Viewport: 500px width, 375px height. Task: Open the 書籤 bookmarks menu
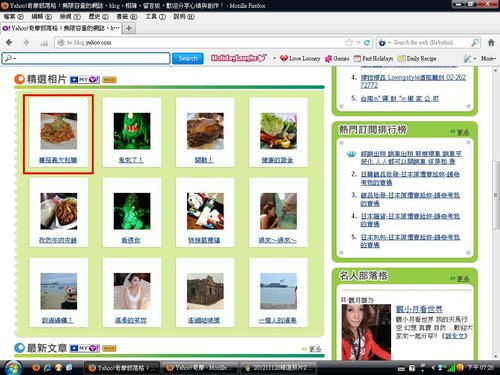coord(127,16)
